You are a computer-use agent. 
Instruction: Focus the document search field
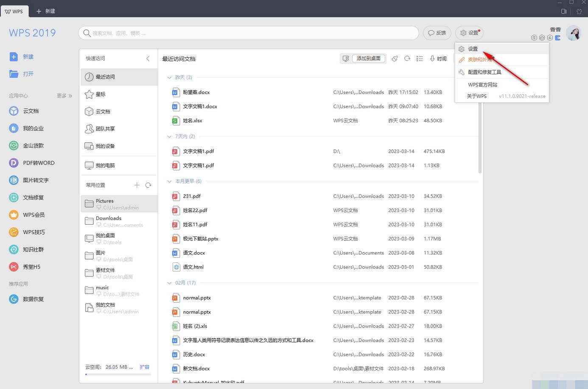tap(249, 33)
